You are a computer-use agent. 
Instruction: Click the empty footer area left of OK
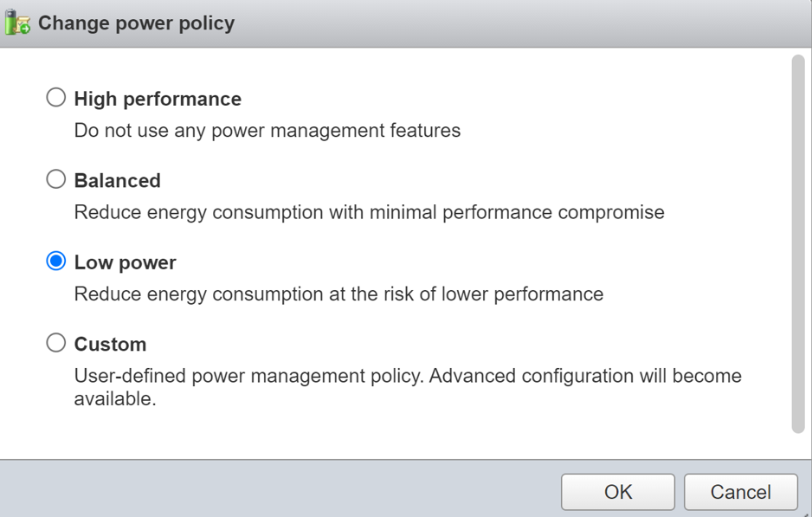(x=277, y=490)
